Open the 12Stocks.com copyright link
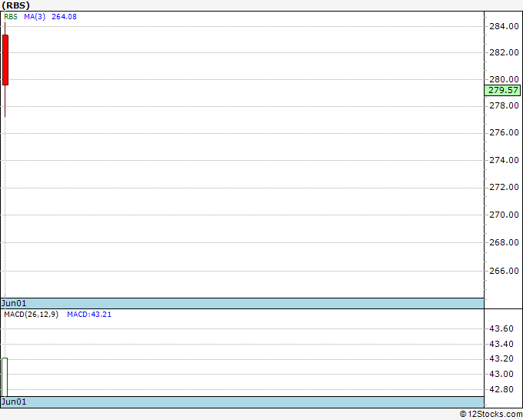Screen dimensions: 523x420 pos(491,414)
